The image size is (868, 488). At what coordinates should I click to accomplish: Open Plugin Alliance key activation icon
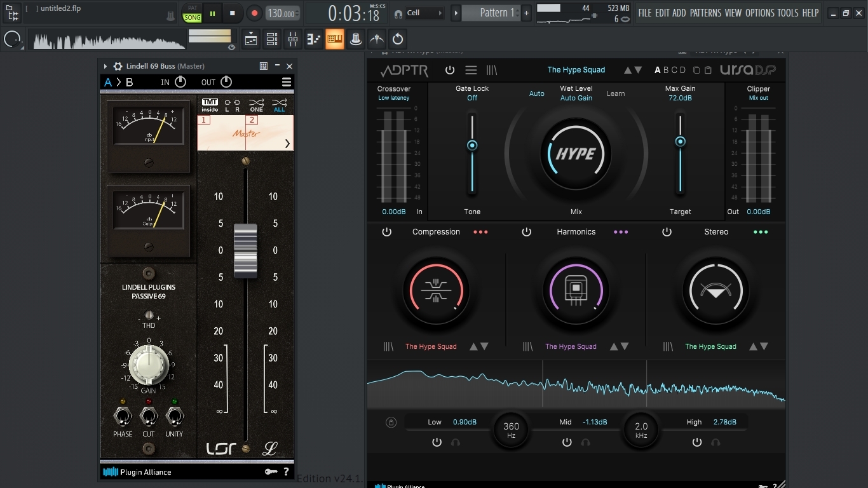tap(271, 472)
